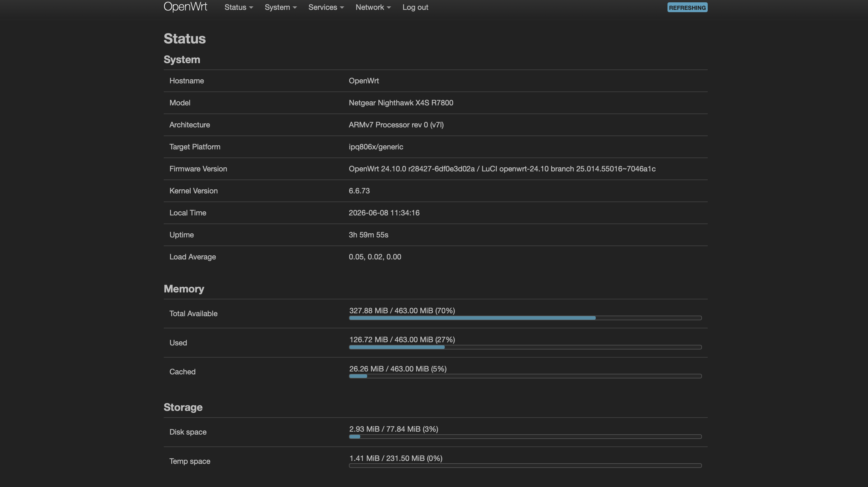Click the Target Platform row label
Screen dimensions: 868x487
(195, 147)
